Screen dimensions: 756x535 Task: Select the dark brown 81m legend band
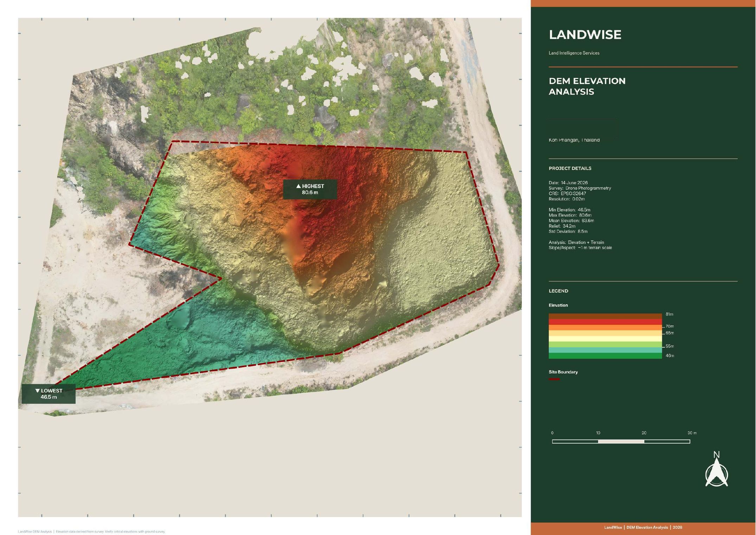point(605,316)
